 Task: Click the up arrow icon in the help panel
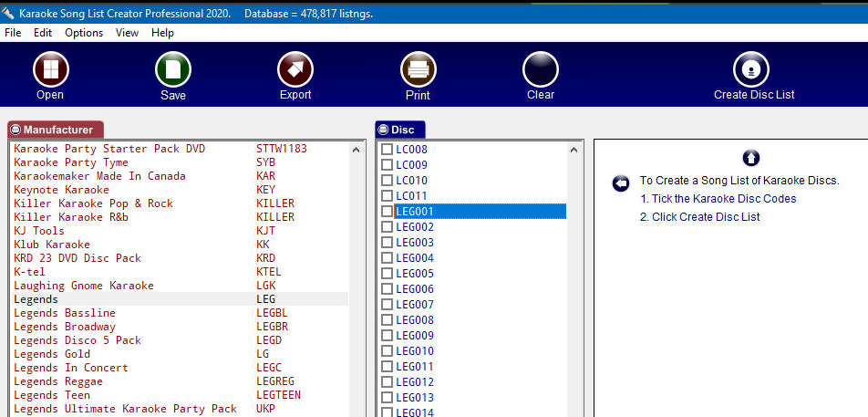750,159
